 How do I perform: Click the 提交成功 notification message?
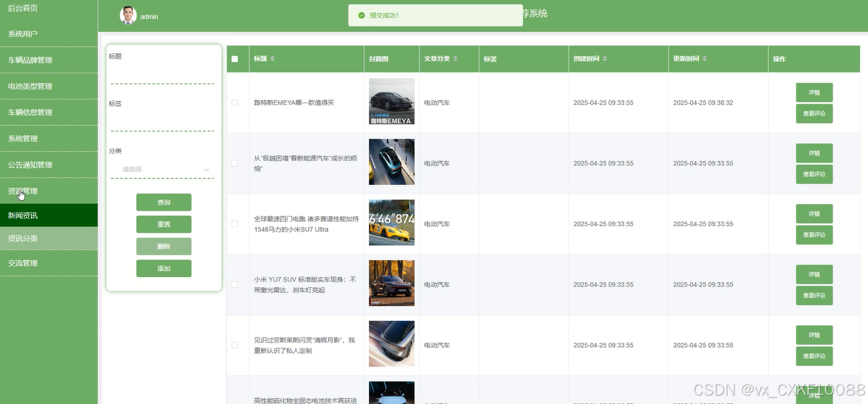435,15
